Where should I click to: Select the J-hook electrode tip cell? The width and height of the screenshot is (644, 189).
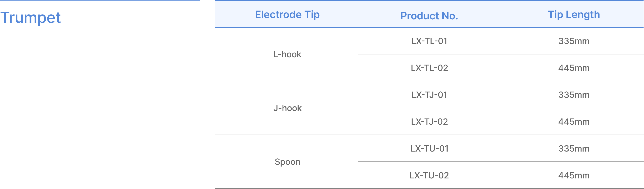(287, 108)
